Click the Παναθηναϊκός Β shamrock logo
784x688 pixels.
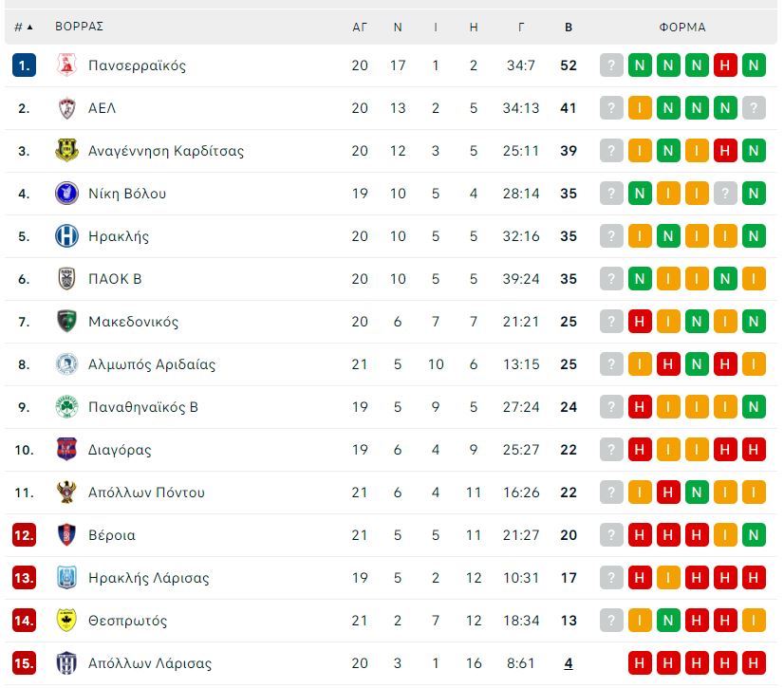(66, 407)
